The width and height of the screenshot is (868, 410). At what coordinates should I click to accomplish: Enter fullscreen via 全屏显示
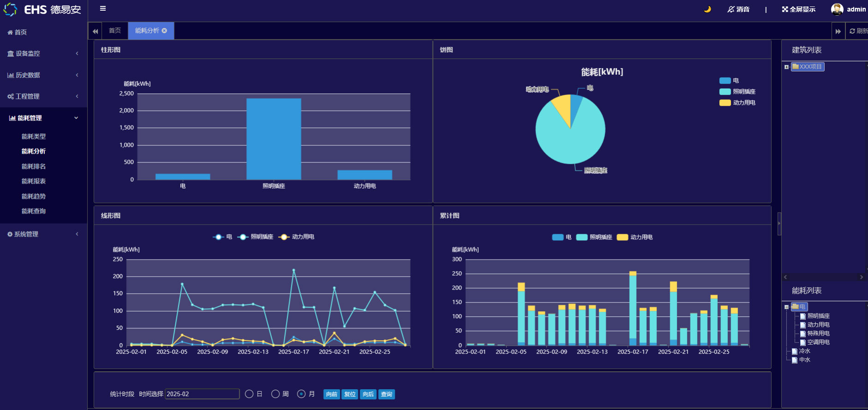click(x=798, y=9)
